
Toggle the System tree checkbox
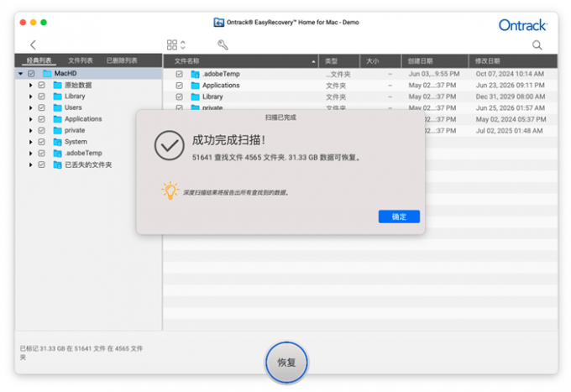[41, 142]
